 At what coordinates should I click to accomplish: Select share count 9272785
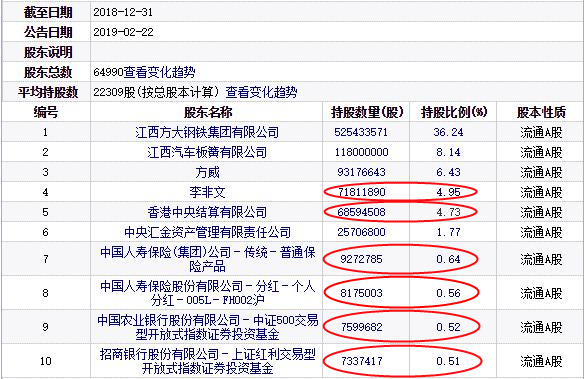tap(361, 259)
